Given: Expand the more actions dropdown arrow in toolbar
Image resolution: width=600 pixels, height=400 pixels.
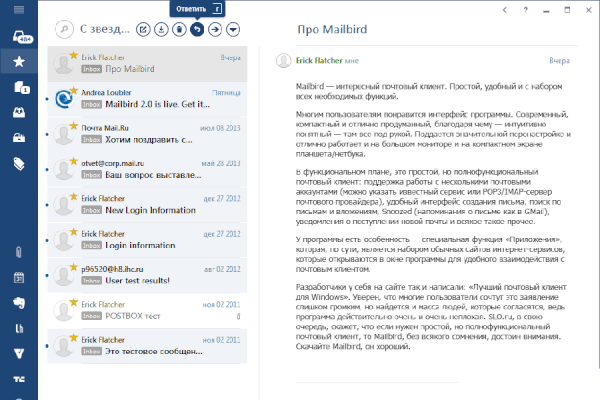Looking at the screenshot, I should tap(233, 29).
